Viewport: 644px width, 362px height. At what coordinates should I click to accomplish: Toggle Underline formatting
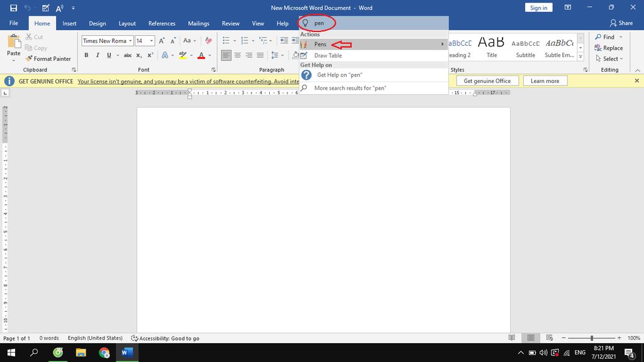click(x=109, y=55)
